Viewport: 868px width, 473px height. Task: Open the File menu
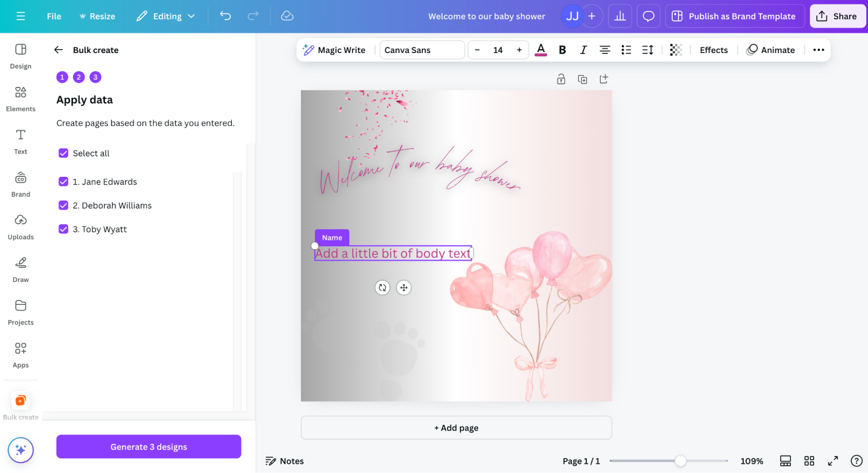(x=54, y=16)
